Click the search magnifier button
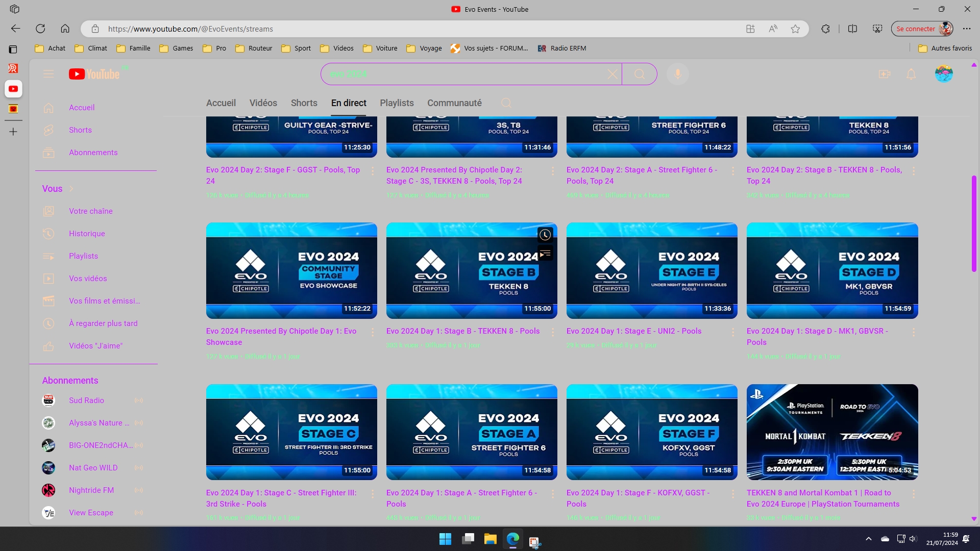The image size is (980, 551). click(x=639, y=74)
